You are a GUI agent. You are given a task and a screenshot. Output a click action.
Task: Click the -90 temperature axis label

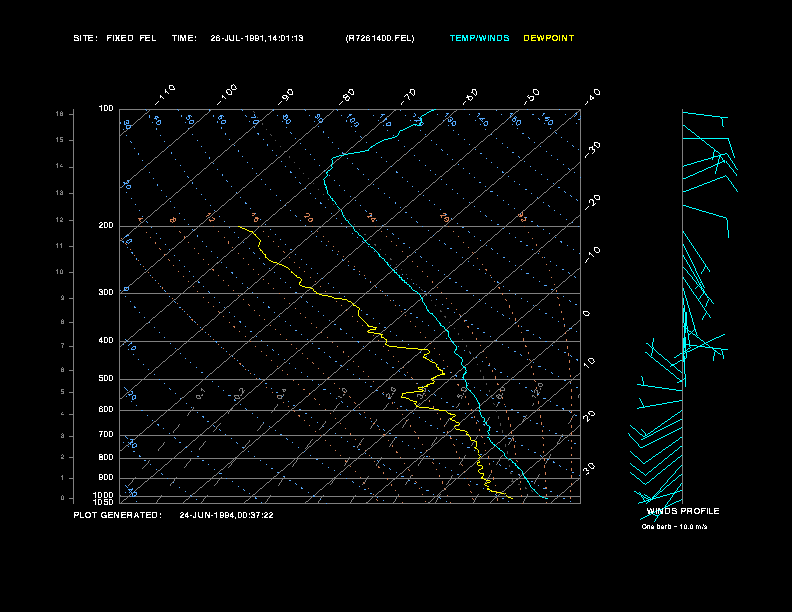(286, 97)
